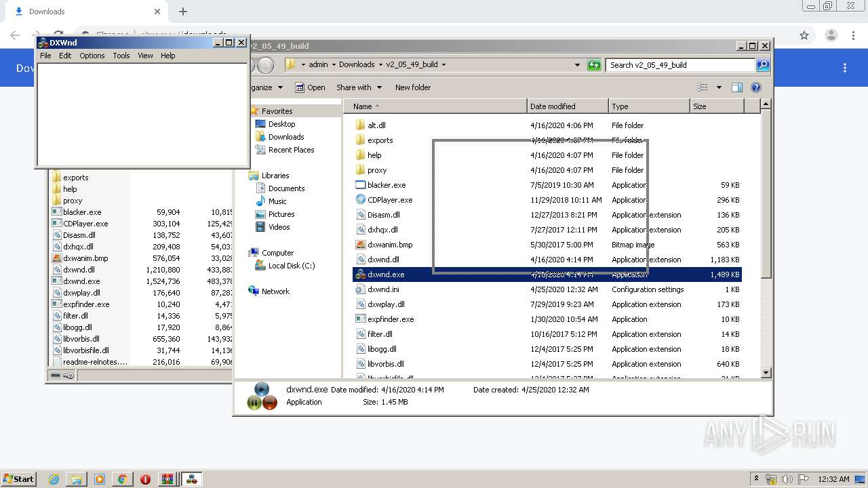The width and height of the screenshot is (868, 488).
Task: Open the Videos library
Action: 279,227
